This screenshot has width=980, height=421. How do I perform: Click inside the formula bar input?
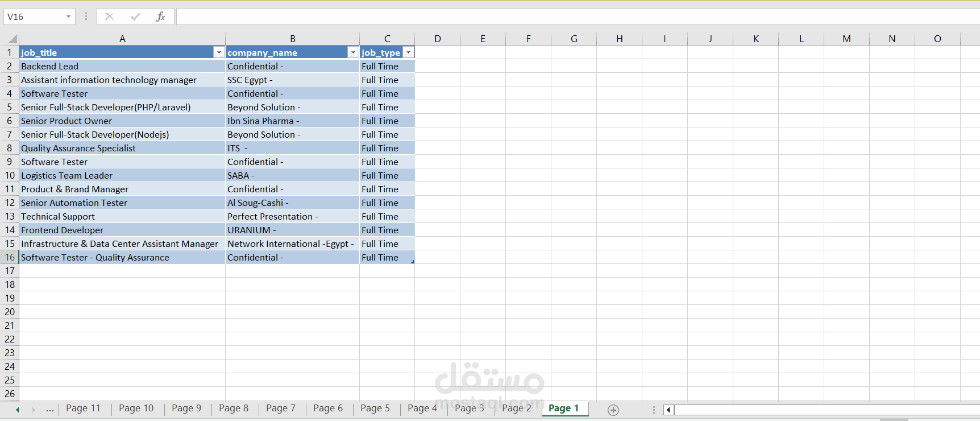coord(578,16)
